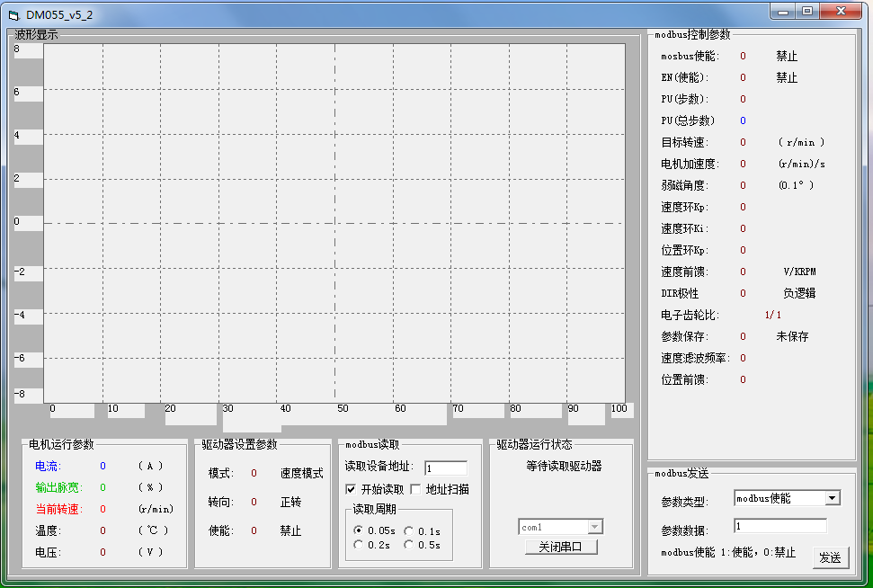Enable the 地址扫描 checkbox
873x588 pixels.
pos(415,489)
